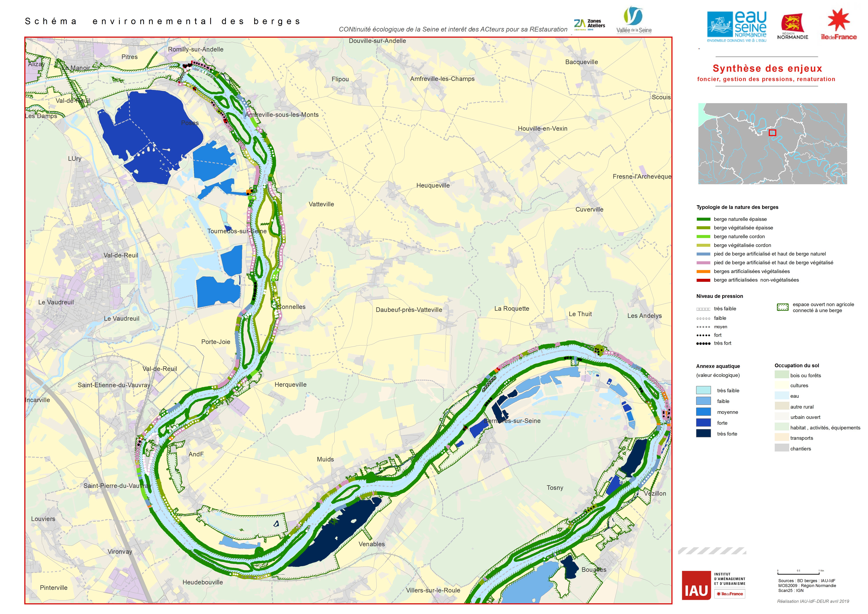Click the 'Synthèse des enjeux' title
Image resolution: width=868 pixels, height=614 pixels.
767,68
